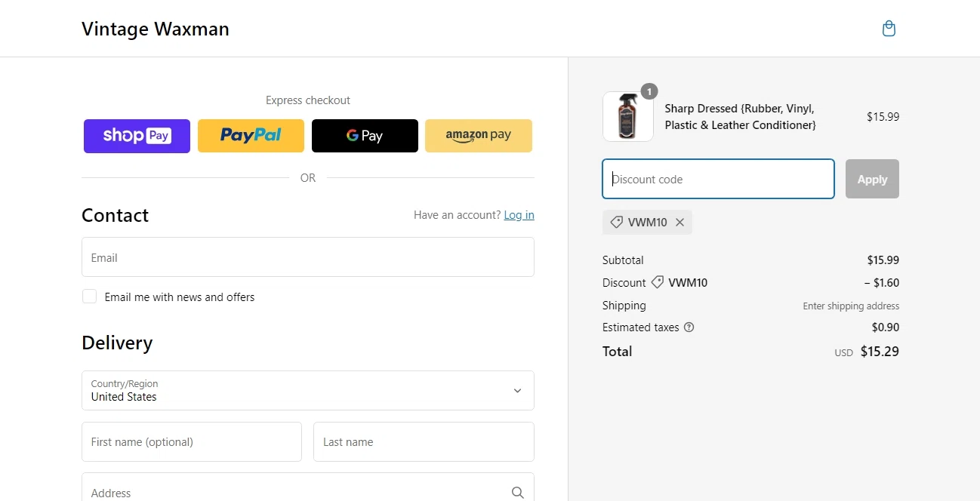Select Google Pay express checkout
The height and width of the screenshot is (501, 980).
tap(365, 136)
